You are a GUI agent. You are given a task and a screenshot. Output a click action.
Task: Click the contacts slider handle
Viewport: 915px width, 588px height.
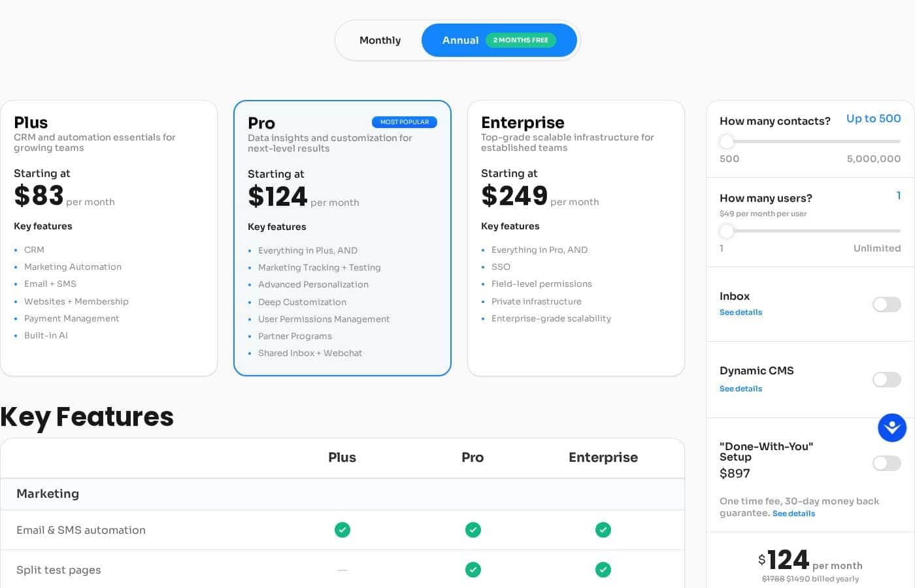pos(726,141)
